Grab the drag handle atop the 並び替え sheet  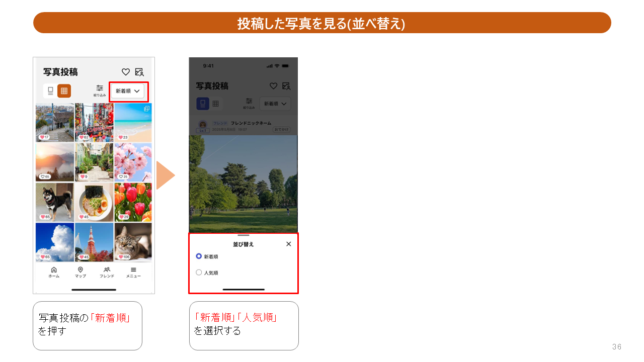(244, 235)
